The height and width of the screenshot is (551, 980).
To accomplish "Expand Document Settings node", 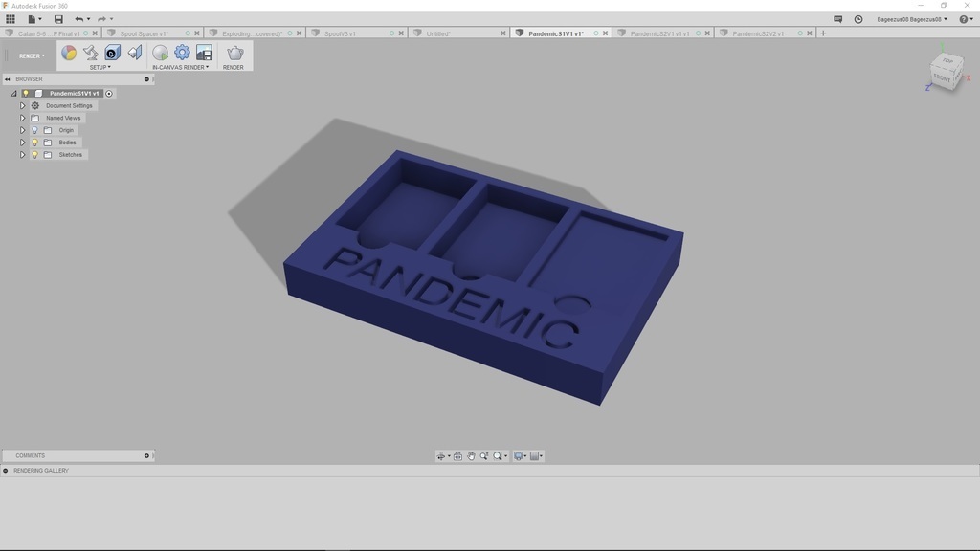I will (23, 105).
